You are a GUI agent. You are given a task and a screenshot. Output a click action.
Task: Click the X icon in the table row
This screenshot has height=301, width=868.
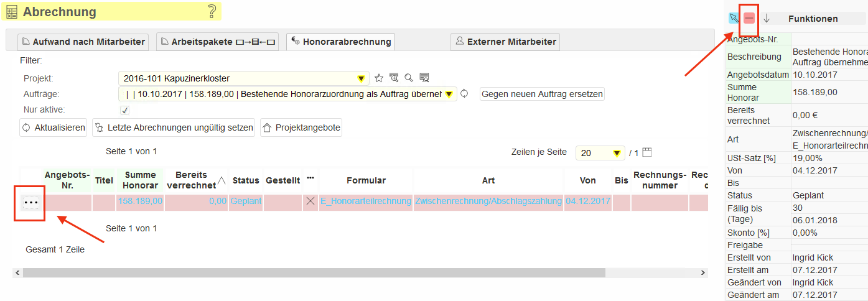[x=310, y=201]
